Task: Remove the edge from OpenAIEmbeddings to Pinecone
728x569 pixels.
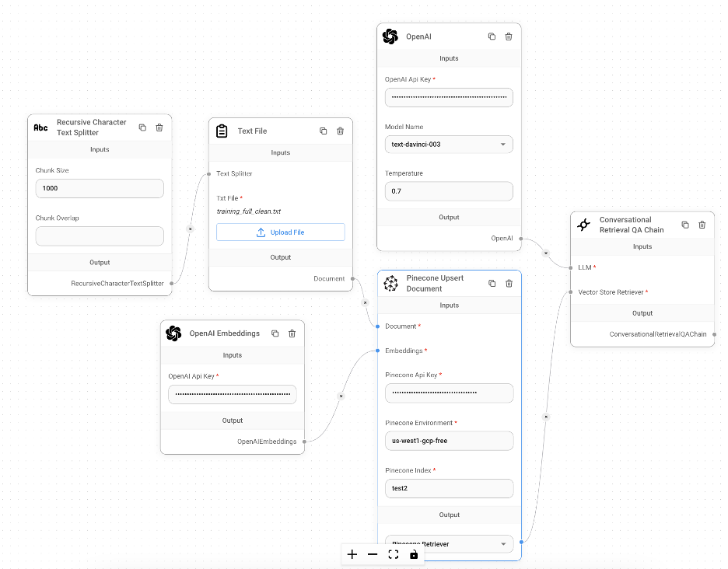Action: coord(341,396)
